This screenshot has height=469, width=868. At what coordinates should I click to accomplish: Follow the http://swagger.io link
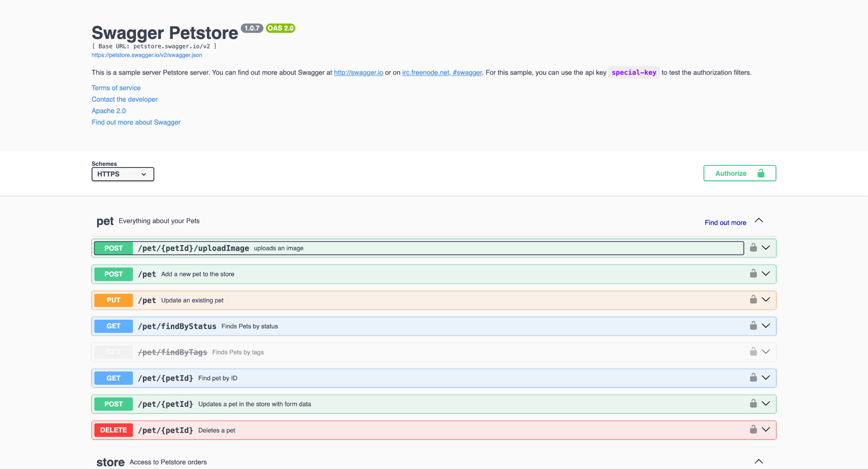coord(359,73)
